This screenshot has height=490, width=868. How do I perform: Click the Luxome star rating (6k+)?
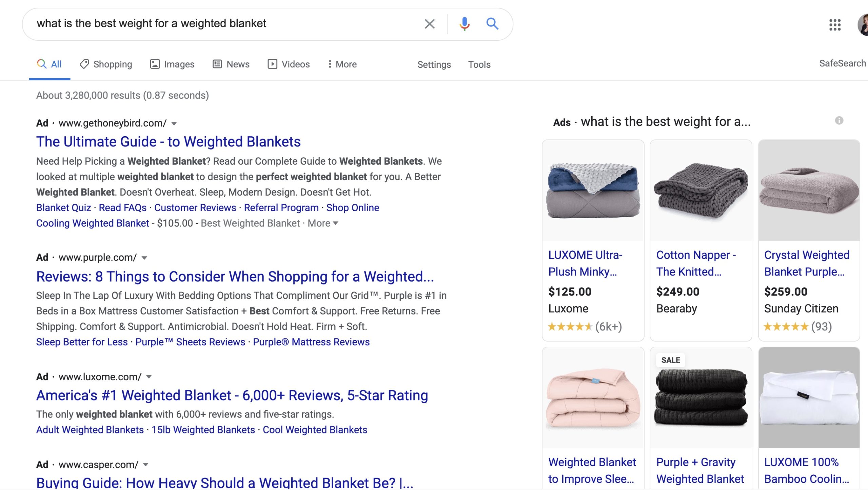[x=585, y=327]
